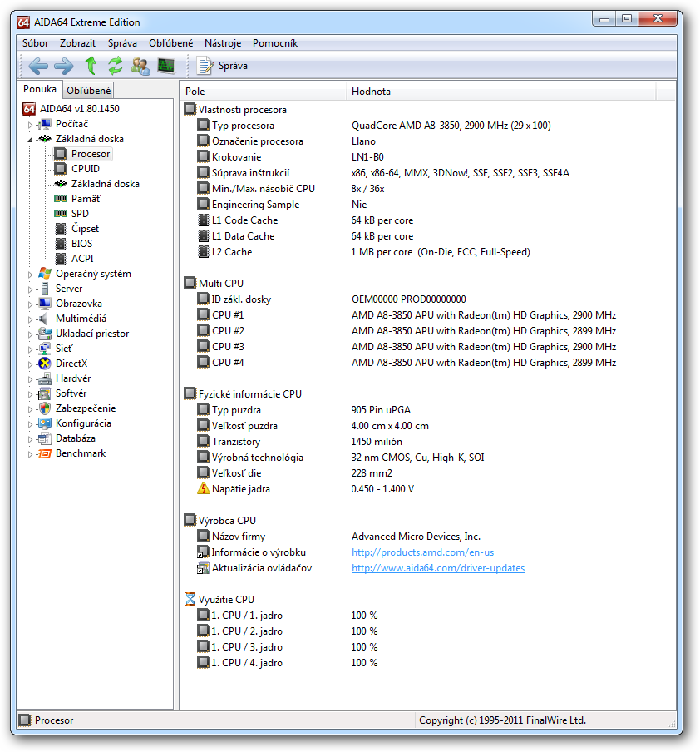Click the Pole column header
Viewport: 700px width, 752px height.
point(263,92)
